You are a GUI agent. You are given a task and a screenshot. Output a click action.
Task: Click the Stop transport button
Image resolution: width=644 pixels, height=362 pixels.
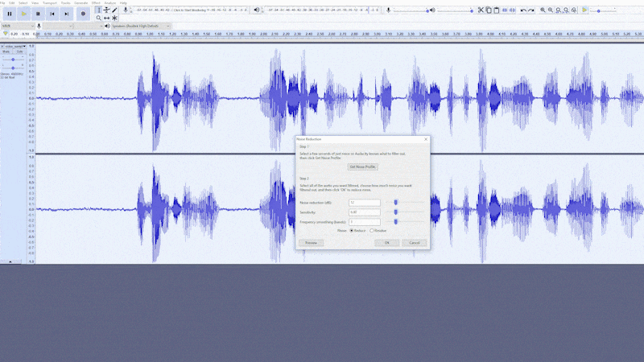pos(38,14)
